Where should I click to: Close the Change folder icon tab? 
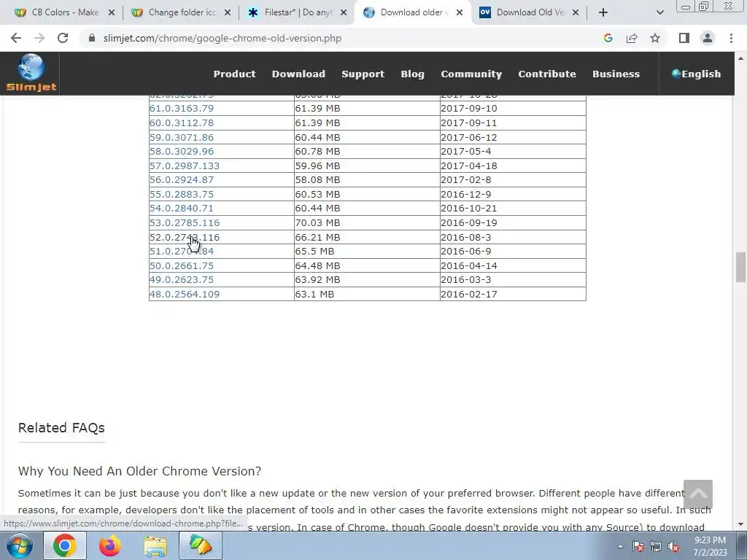click(x=228, y=12)
